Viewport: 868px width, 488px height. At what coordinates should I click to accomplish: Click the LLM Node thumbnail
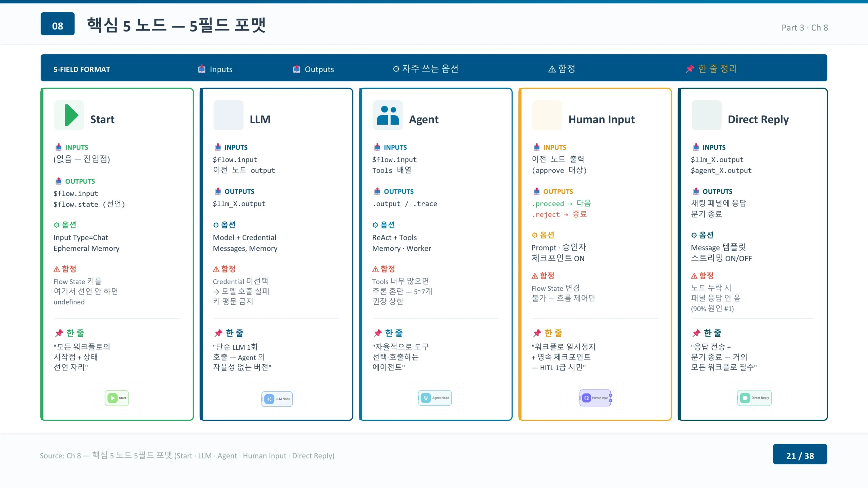click(x=277, y=399)
